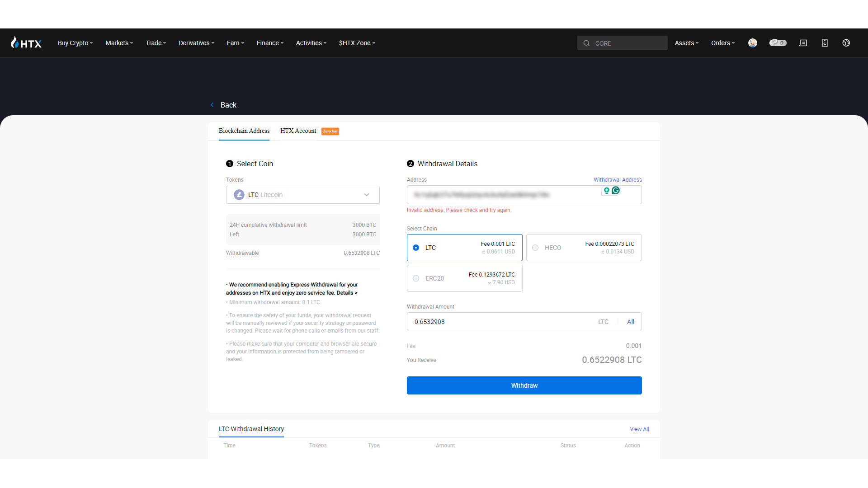
Task: Open the Activities dropdown
Action: point(311,43)
